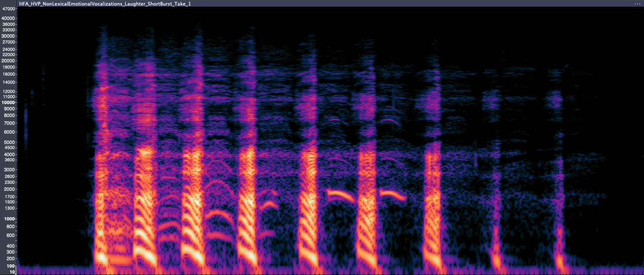Viewport: 644px width, 275px height.
Task: Pick the 4000 frequency label
Action: [x=10, y=155]
